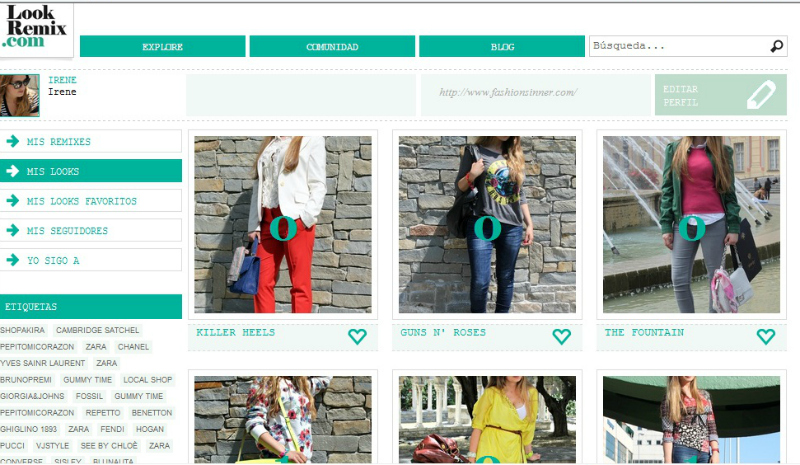The height and width of the screenshot is (465, 800).
Task: Select the GHIGLINO 1893 tag
Action: pyautogui.click(x=29, y=429)
